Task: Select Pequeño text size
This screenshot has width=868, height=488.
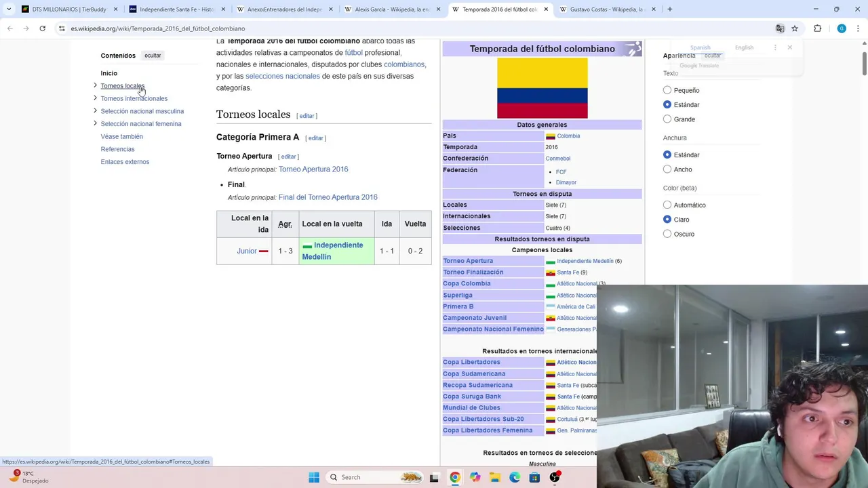Action: point(667,90)
